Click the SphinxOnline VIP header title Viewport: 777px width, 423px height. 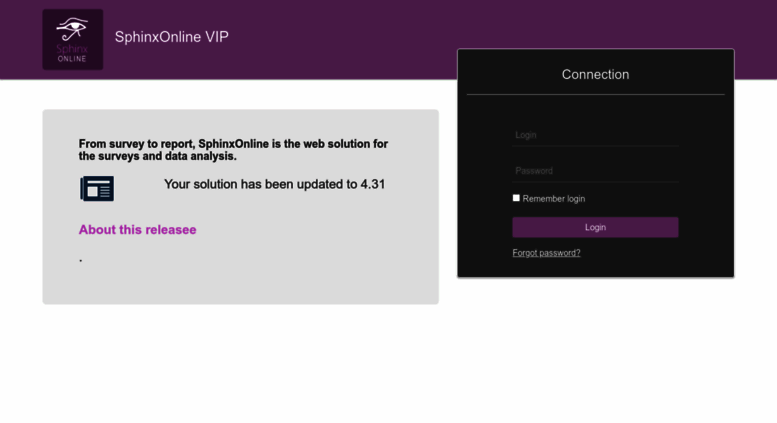pyautogui.click(x=171, y=37)
